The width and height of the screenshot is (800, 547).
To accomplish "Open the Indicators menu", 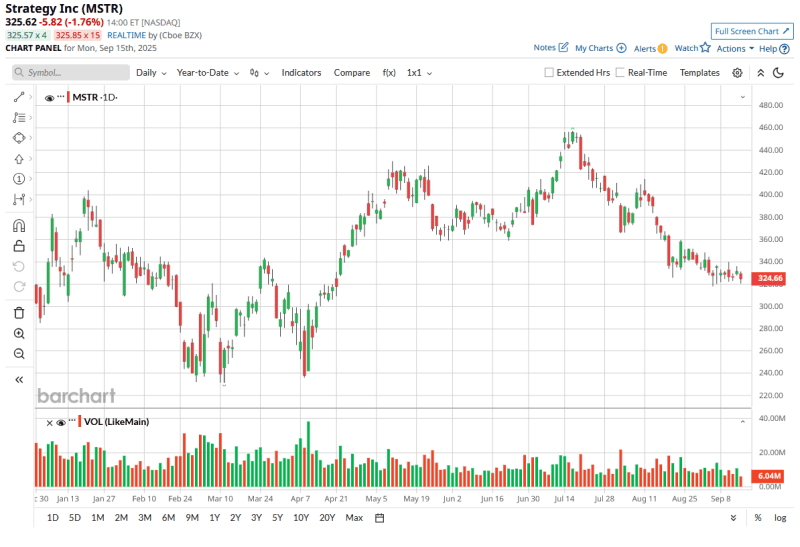I will tap(301, 73).
